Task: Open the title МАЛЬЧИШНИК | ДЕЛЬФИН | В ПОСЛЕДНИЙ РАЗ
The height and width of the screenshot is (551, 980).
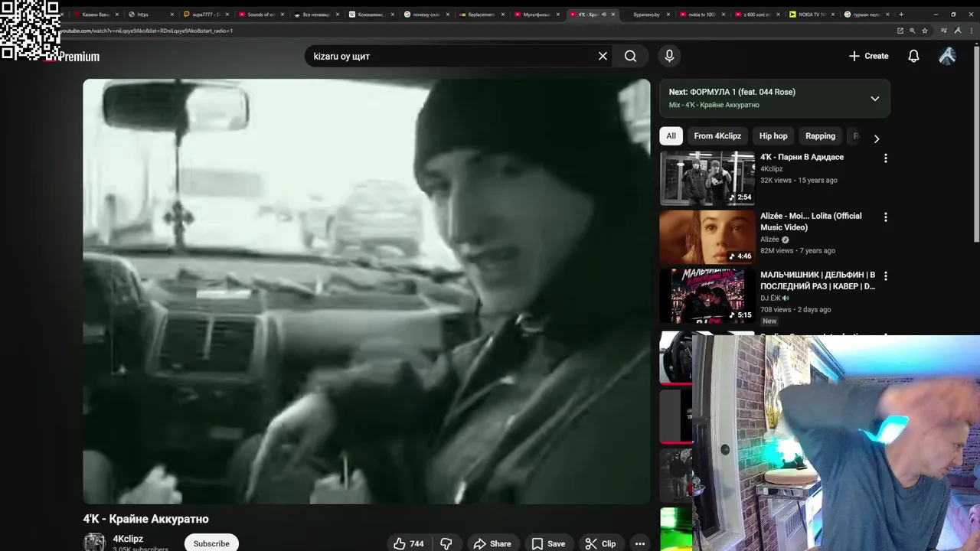Action: (x=818, y=280)
